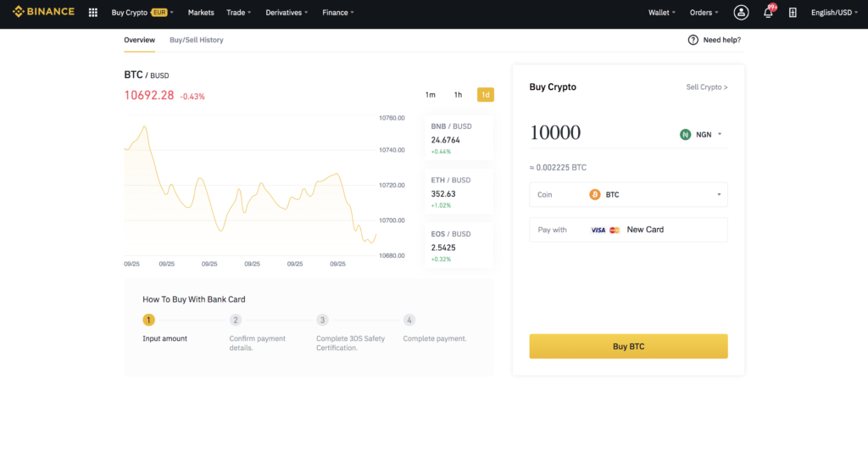
Task: Click the Buy BTC button
Action: click(x=628, y=346)
